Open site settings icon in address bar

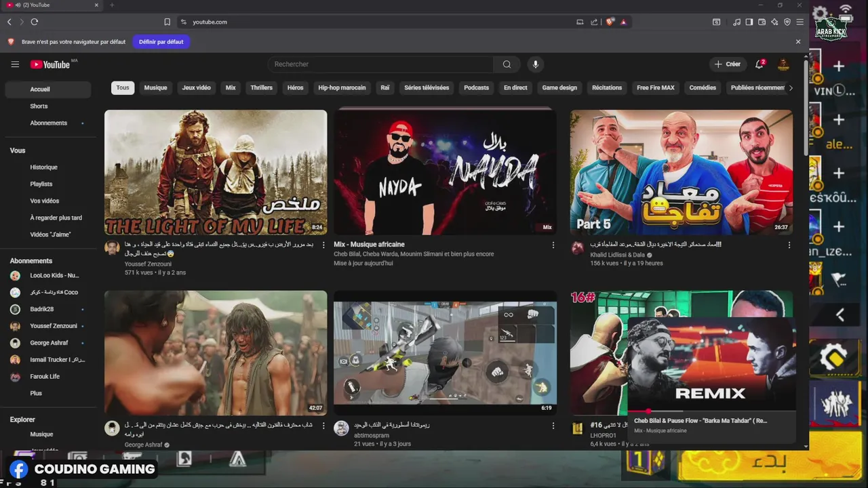click(x=183, y=22)
